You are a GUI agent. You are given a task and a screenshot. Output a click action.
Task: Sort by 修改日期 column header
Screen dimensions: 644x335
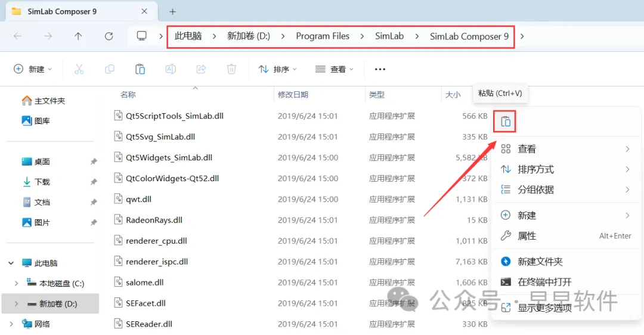coord(293,94)
